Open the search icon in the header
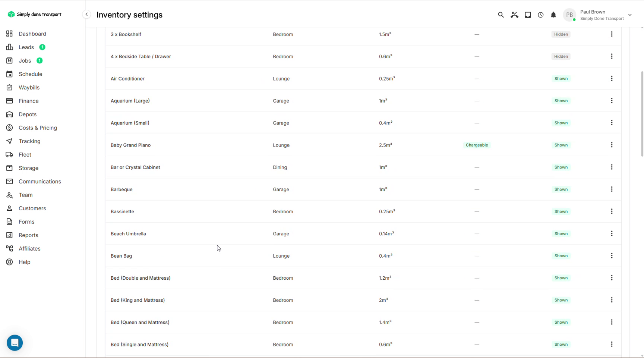644x358 pixels. coord(501,15)
